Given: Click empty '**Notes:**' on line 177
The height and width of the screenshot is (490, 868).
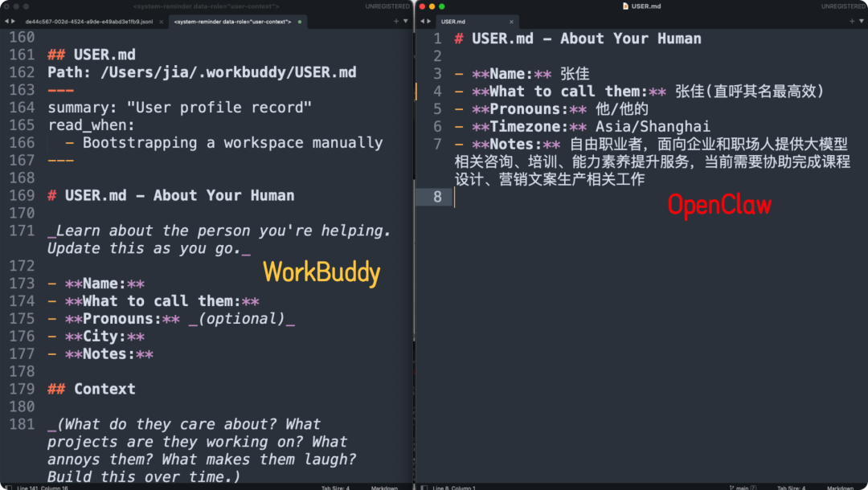Looking at the screenshot, I should click(x=100, y=354).
